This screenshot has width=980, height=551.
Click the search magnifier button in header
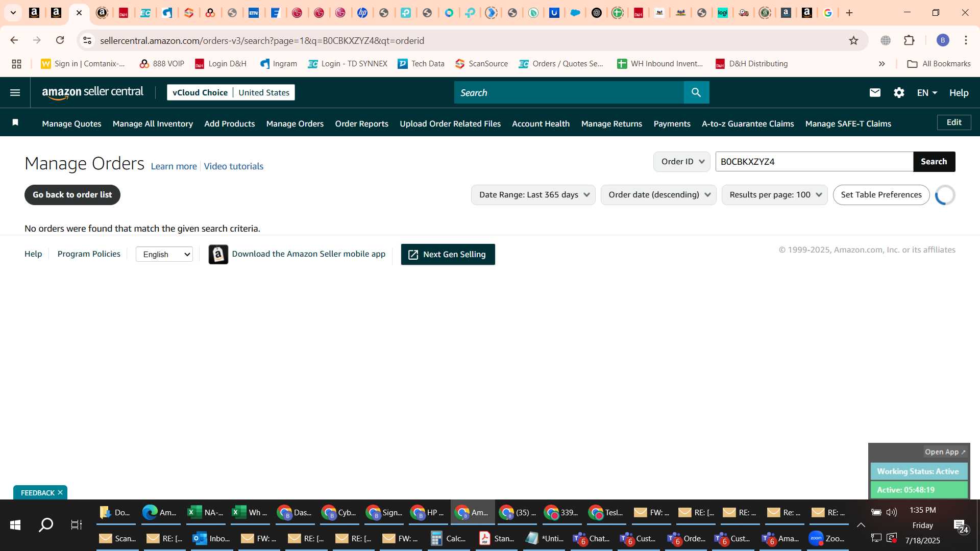(x=696, y=92)
